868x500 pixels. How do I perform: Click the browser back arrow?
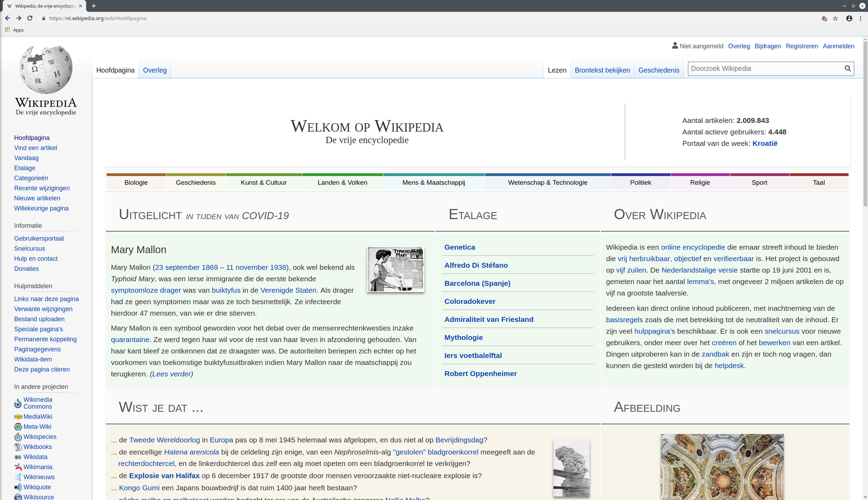8,18
